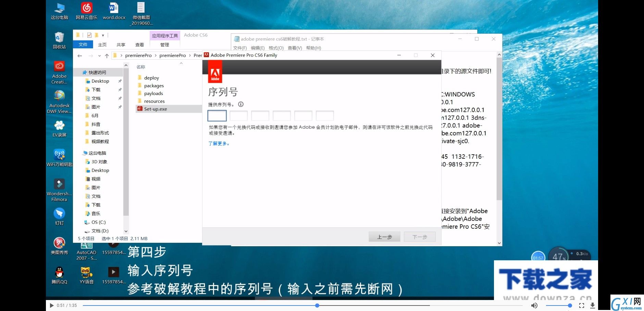This screenshot has width=644, height=311.
Task: Click the video player play button
Action: (51, 305)
